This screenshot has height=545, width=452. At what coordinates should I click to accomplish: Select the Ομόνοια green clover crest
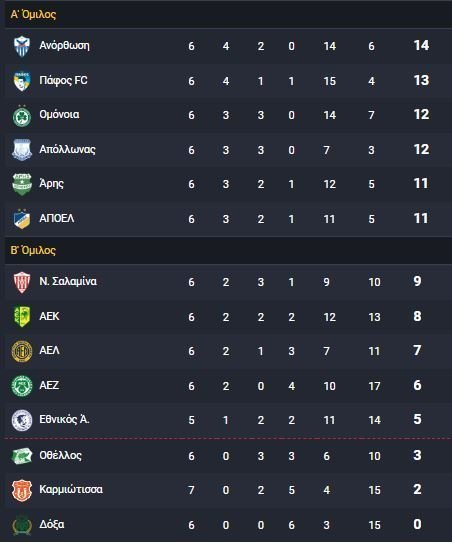click(22, 116)
